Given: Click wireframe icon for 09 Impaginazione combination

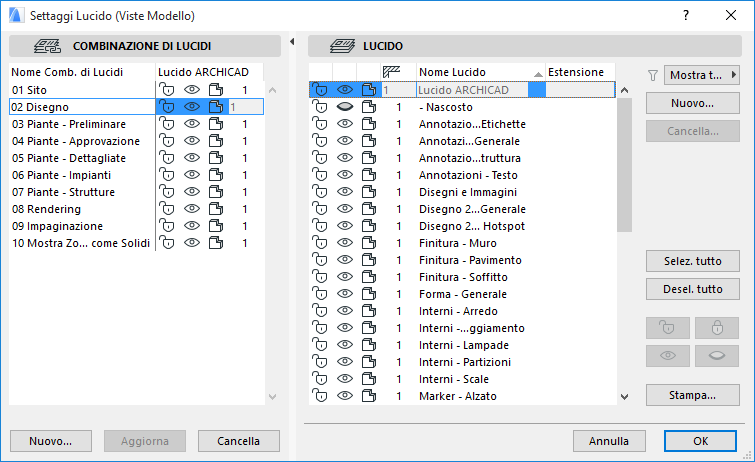Looking at the screenshot, I should (x=216, y=226).
